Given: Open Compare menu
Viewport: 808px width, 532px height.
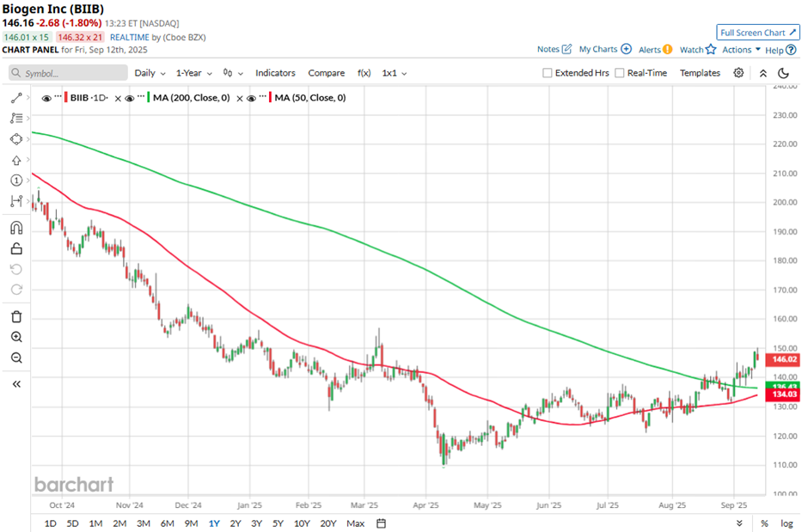Looking at the screenshot, I should (326, 73).
